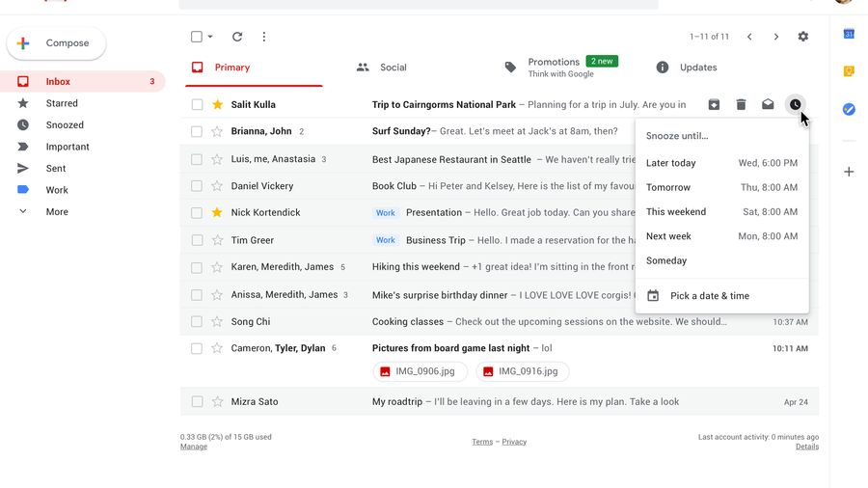Choose the Someday snooze option
This screenshot has height=488, width=868.
(721, 260)
